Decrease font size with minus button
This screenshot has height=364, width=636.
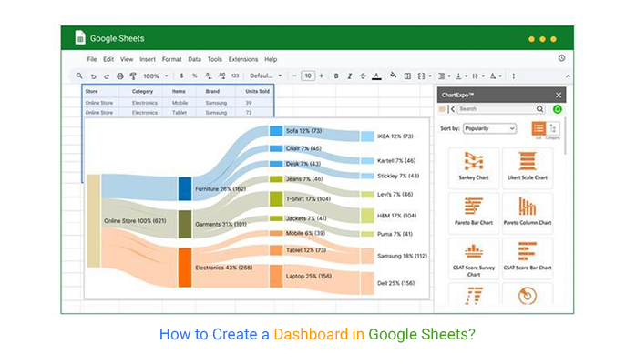294,76
